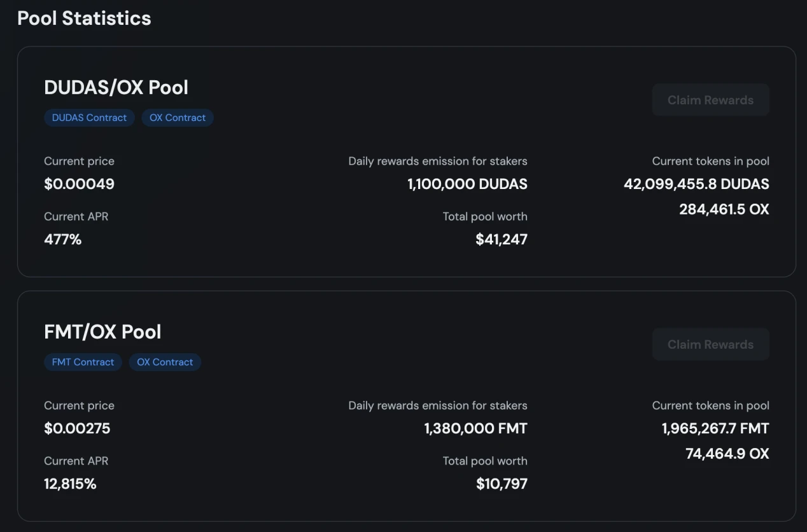Image resolution: width=807 pixels, height=532 pixels.
Task: Click the 12,815% current APR value
Action: click(70, 484)
